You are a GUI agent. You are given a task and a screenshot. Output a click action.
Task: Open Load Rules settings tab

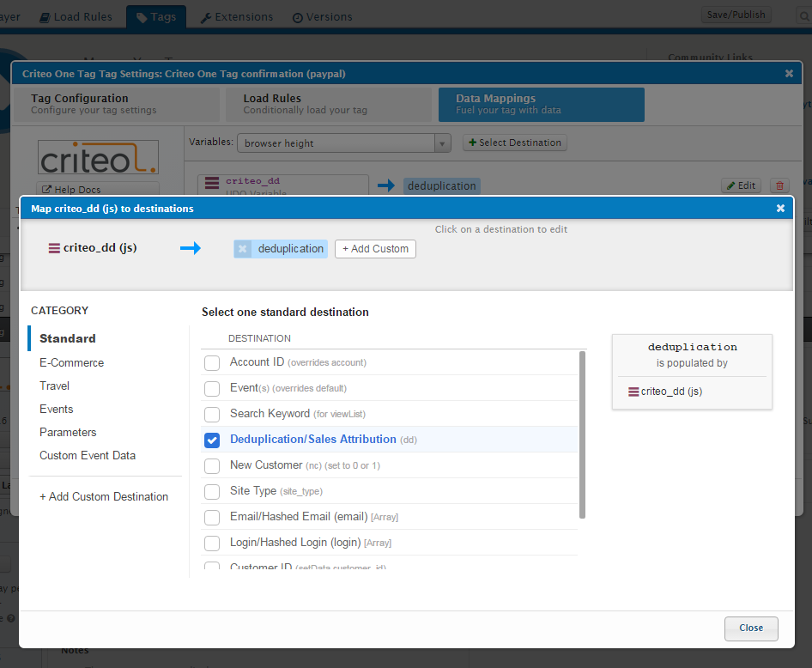(329, 105)
